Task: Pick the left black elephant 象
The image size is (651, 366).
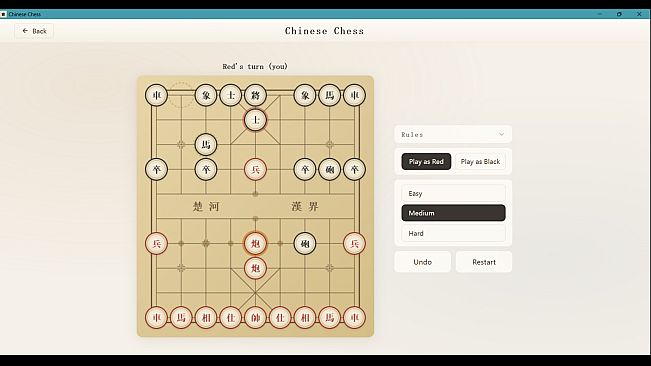Action: click(206, 95)
